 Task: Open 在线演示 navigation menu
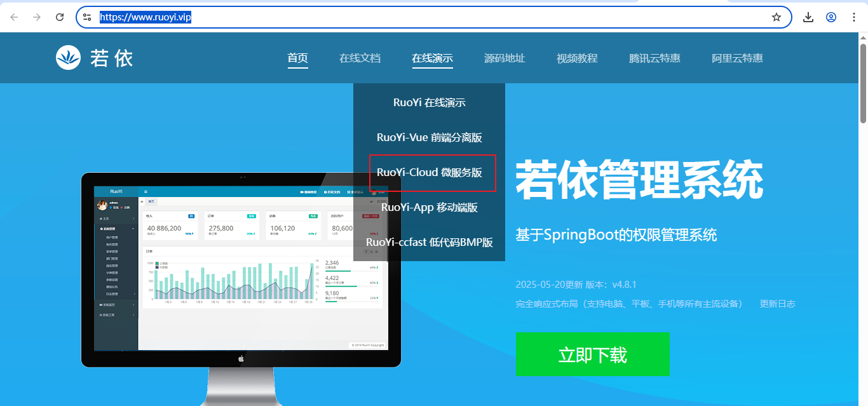(x=432, y=58)
